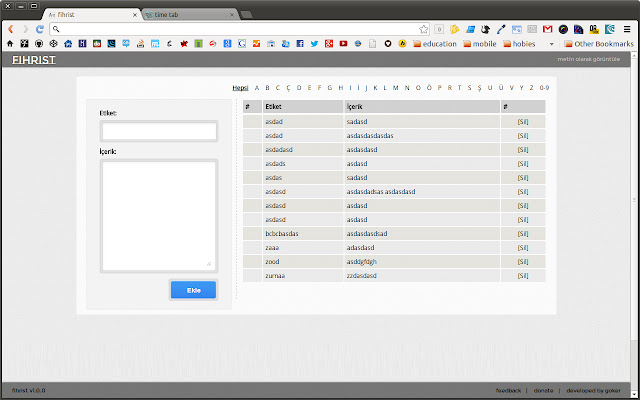Image resolution: width=640 pixels, height=400 pixels.
Task: Click the browser back arrow
Action: point(11,29)
